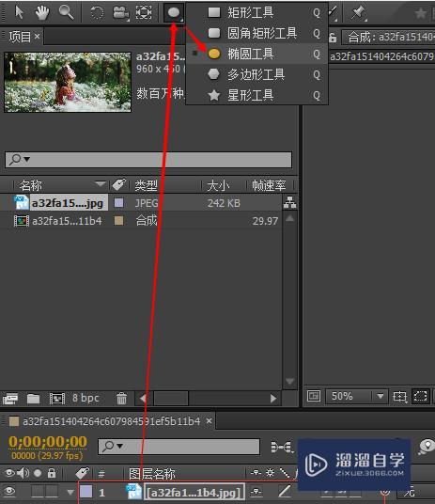Open the 名称 column sort dropdown arrow
Viewport: 435px width, 504px height.
[101, 184]
